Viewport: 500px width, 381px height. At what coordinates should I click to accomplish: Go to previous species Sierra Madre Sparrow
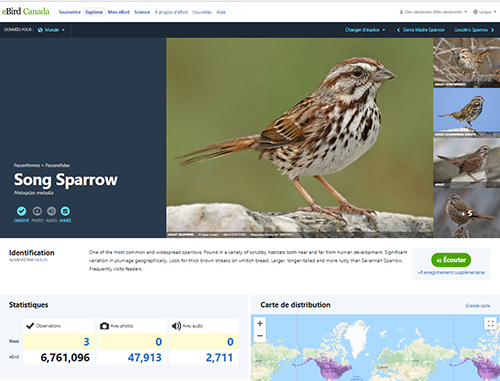pos(421,30)
